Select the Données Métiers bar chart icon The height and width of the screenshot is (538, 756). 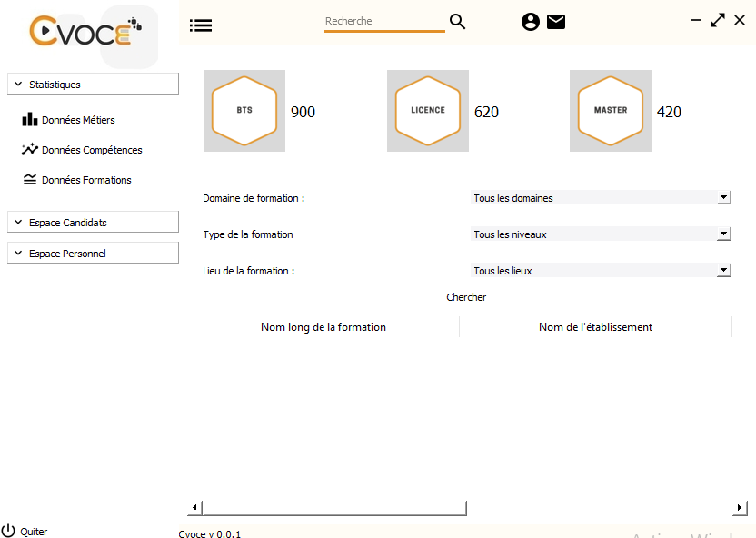[x=30, y=119]
